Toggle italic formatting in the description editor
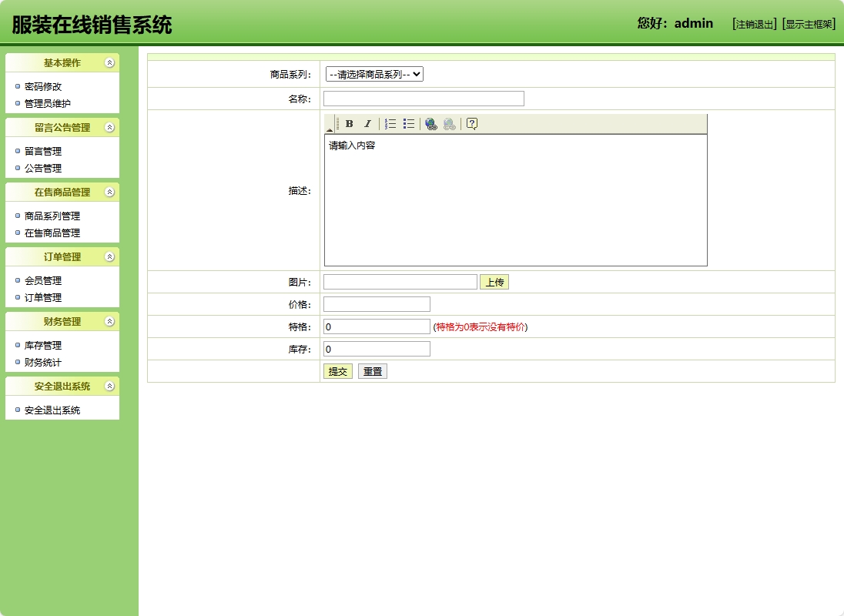Viewport: 844px width, 616px height. (x=368, y=122)
